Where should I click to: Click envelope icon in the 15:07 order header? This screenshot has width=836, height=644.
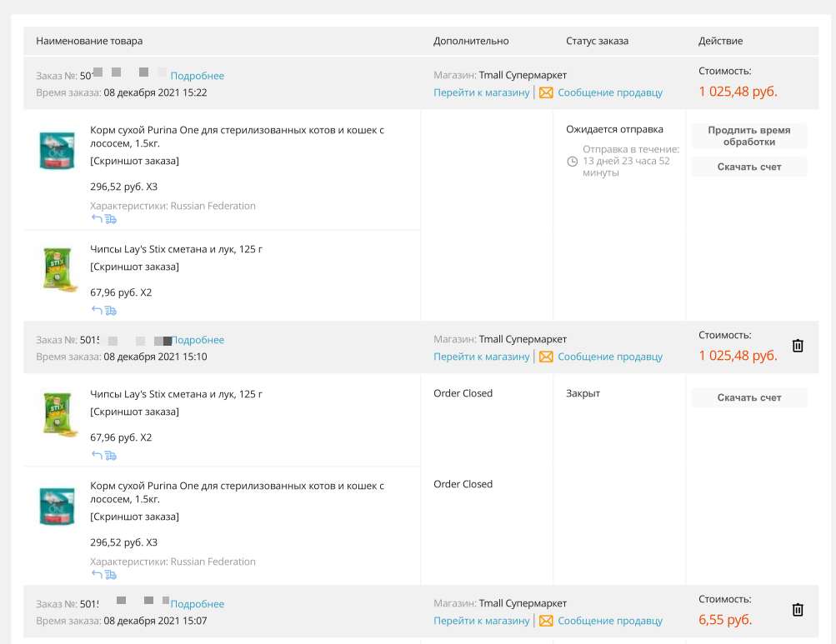546,621
